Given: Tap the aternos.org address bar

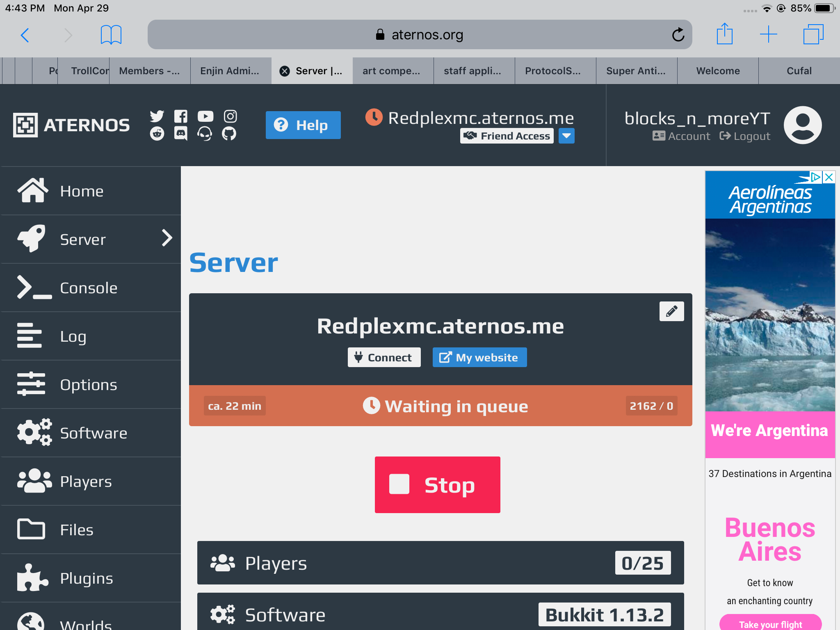Looking at the screenshot, I should pos(420,35).
